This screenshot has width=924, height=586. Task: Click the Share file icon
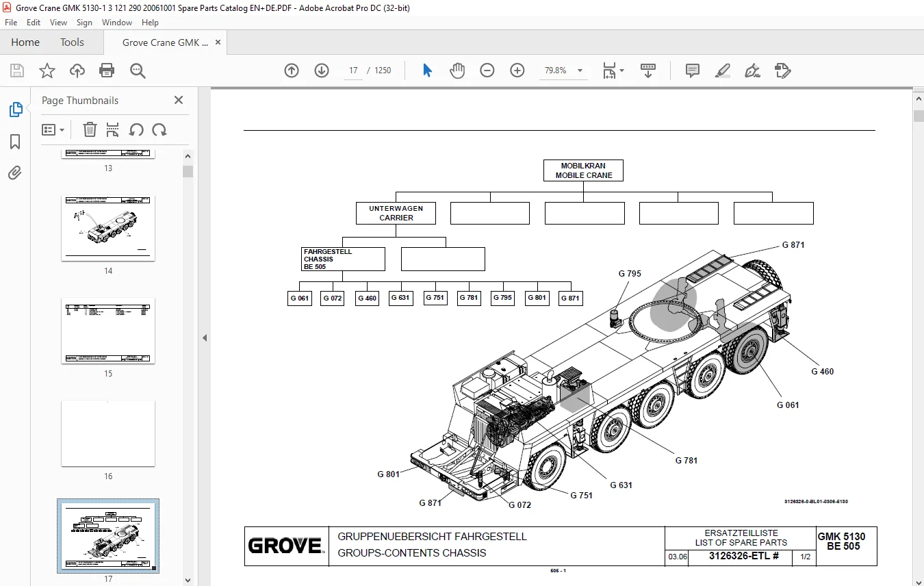77,71
